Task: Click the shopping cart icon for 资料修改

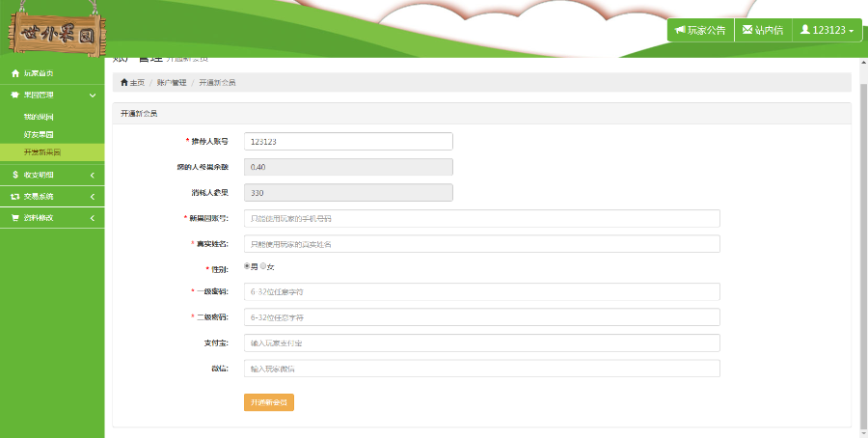Action: click(x=15, y=218)
